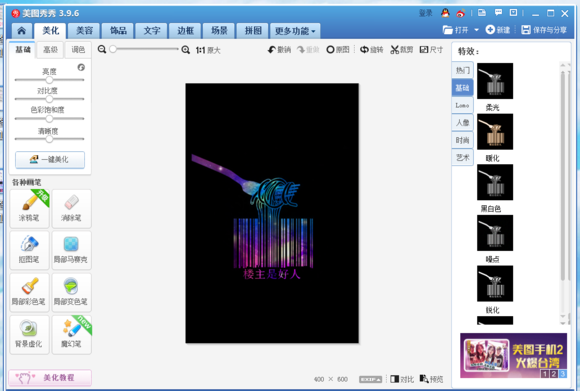
Task: Select the 抠图笔 cutout pen tool
Action: pyautogui.click(x=29, y=250)
